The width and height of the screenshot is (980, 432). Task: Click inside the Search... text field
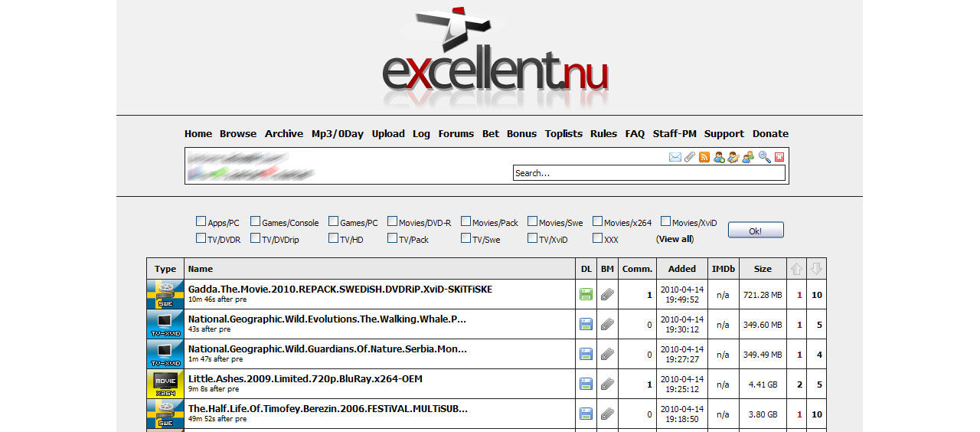[x=648, y=173]
